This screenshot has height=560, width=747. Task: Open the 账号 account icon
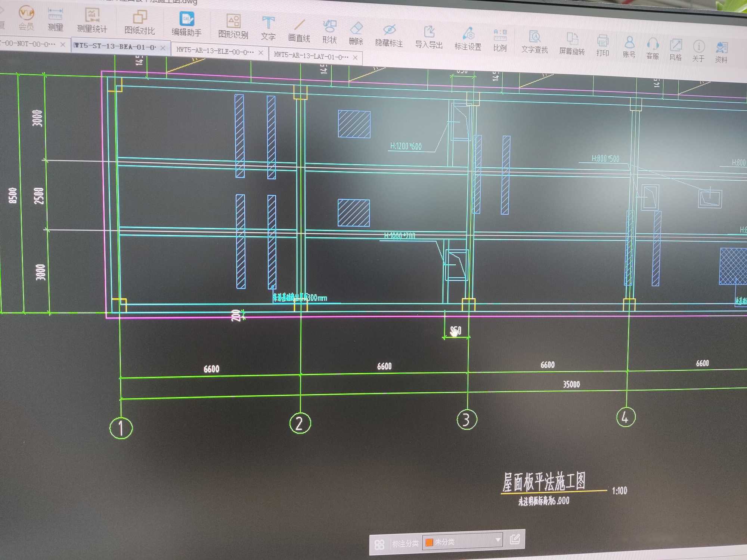629,47
